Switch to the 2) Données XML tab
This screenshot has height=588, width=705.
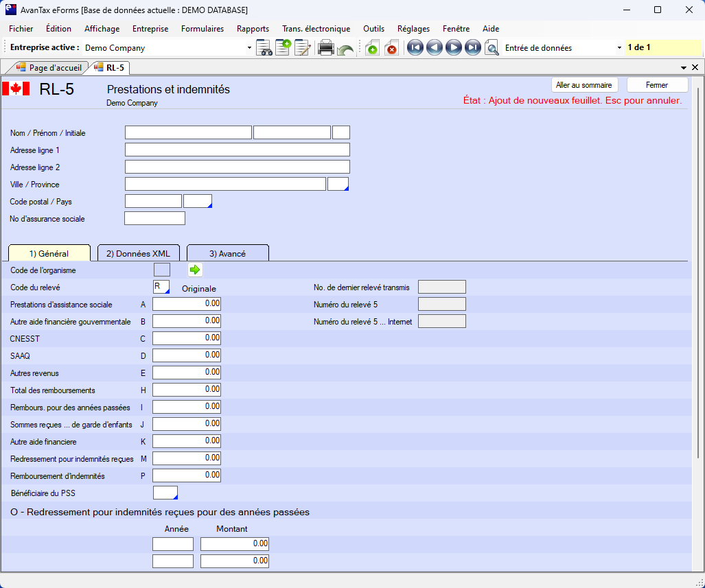coord(139,253)
